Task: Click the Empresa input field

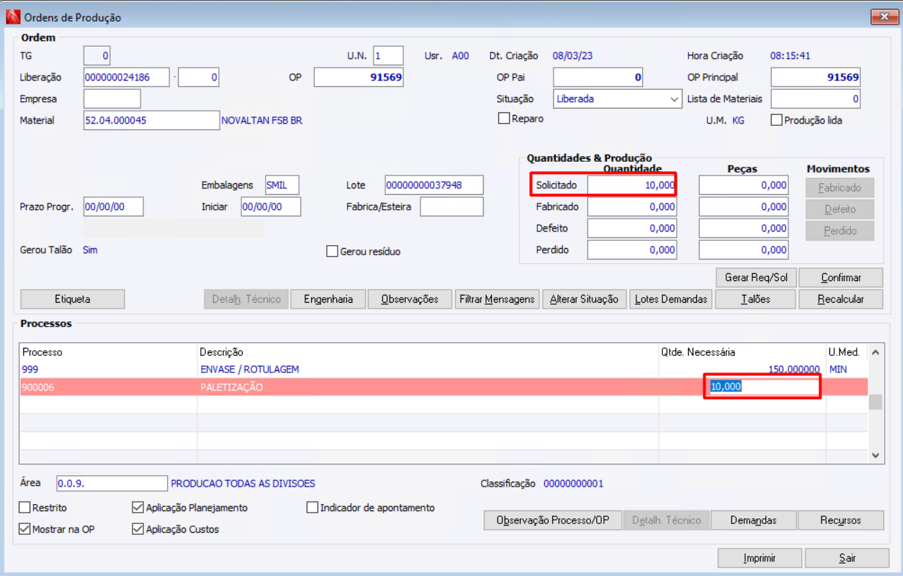Action: pyautogui.click(x=112, y=99)
